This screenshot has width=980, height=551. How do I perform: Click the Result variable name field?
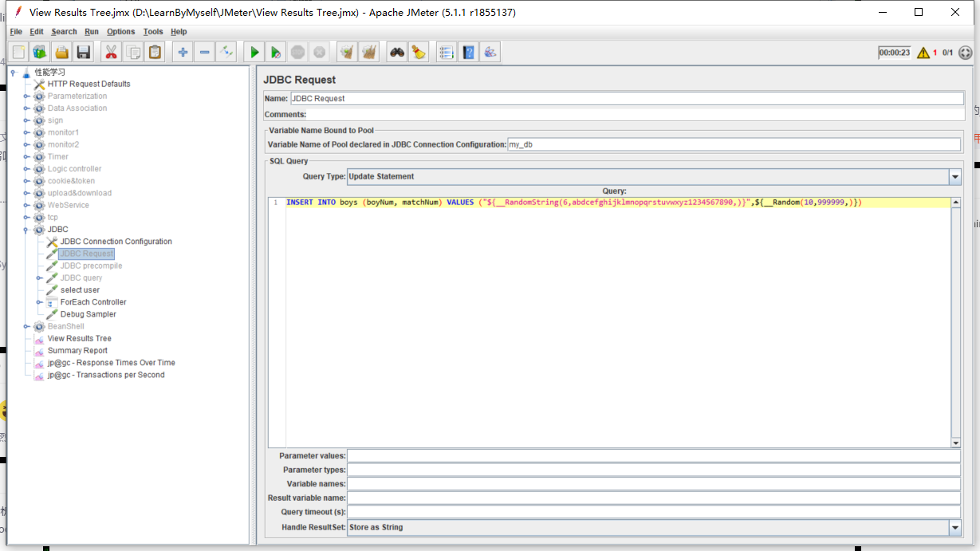coord(654,498)
